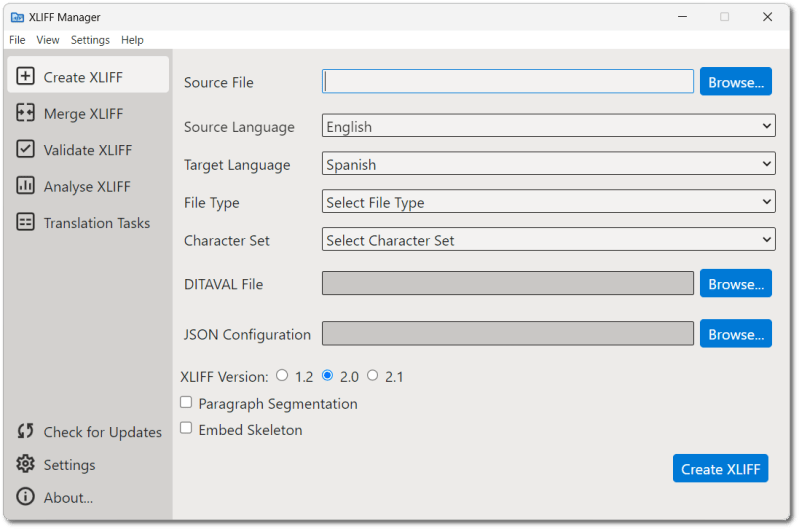Image resolution: width=799 pixels, height=529 pixels.
Task: Enable Paragraph Segmentation checkbox
Action: tap(186, 403)
